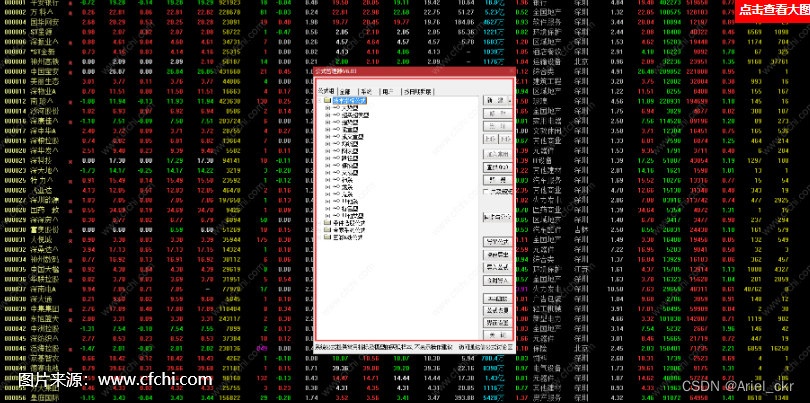The image size is (810, 403).
Task: Click the 条件选股公式 folder icon
Action: 328,223
